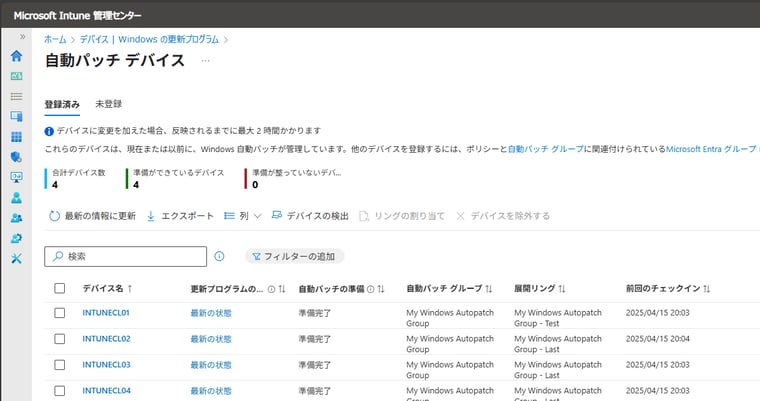
Task: Sort by 展開リング column arrows
Action: [562, 289]
